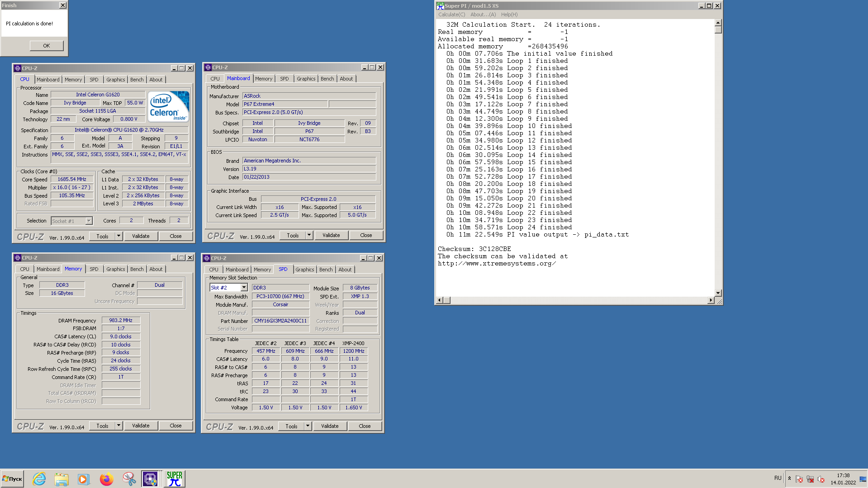The height and width of the screenshot is (488, 868).
Task: Open the scissors tool taskbar icon
Action: pyautogui.click(x=129, y=479)
